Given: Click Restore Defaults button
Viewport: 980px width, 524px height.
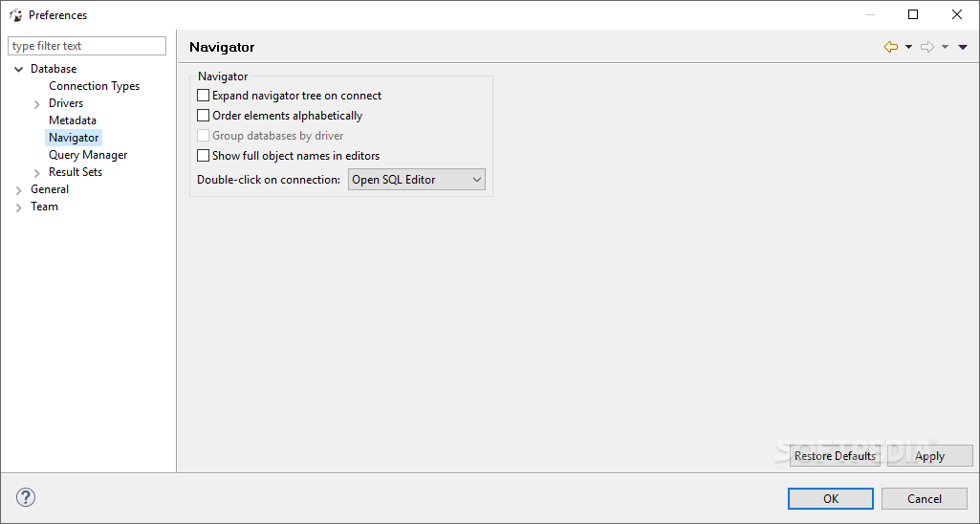Looking at the screenshot, I should pos(835,456).
